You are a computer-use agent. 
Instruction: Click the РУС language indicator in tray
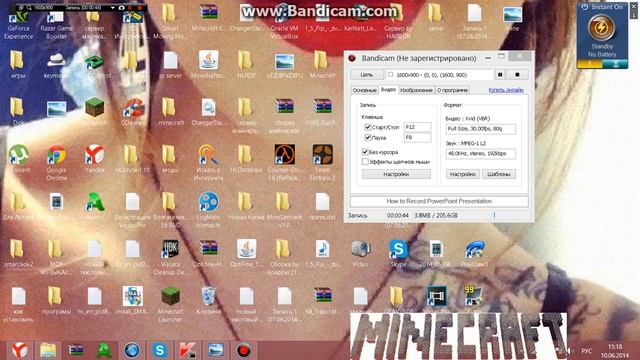point(587,351)
